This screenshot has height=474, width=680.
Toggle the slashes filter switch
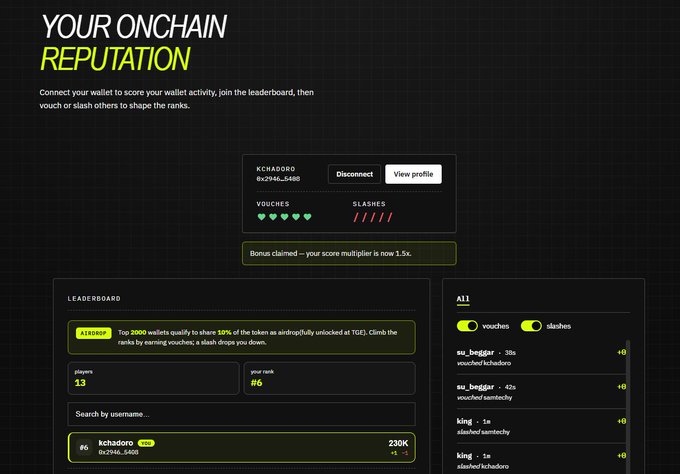point(531,326)
